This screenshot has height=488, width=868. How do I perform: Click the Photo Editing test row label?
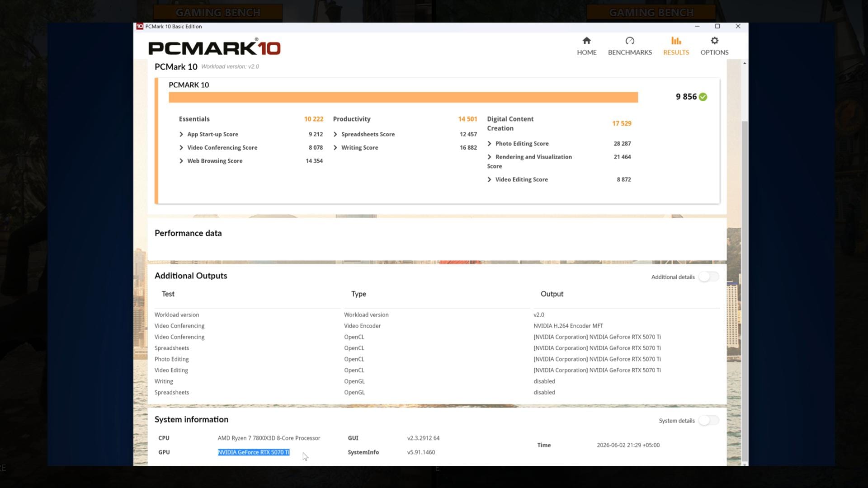click(172, 359)
